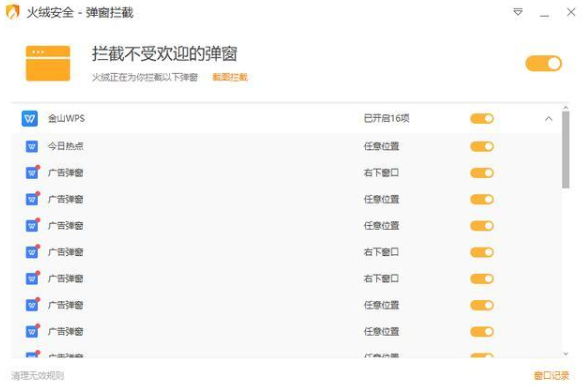Viewport: 585px width, 385px height.
Task: Click the 今日热点 WPS icon
Action: pos(32,146)
